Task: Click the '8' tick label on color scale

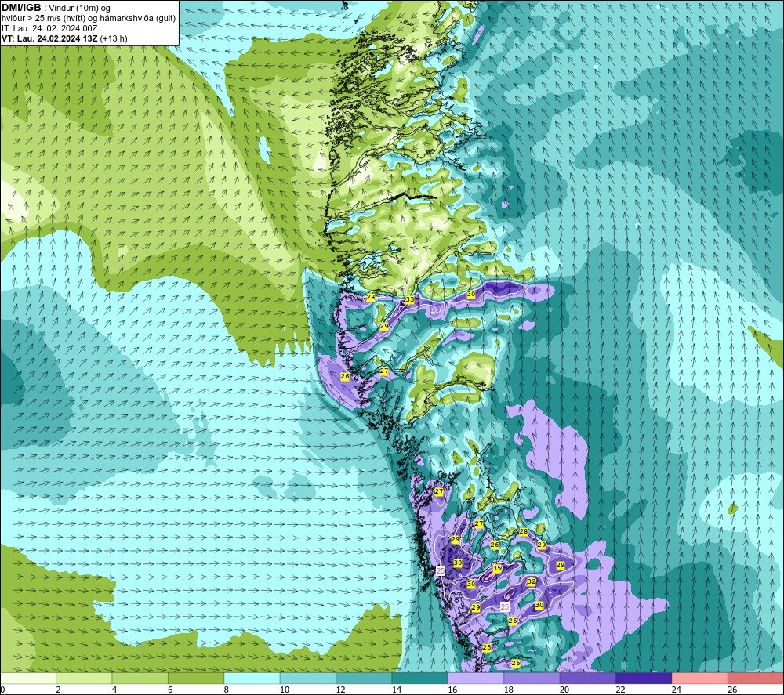Action: 227,690
